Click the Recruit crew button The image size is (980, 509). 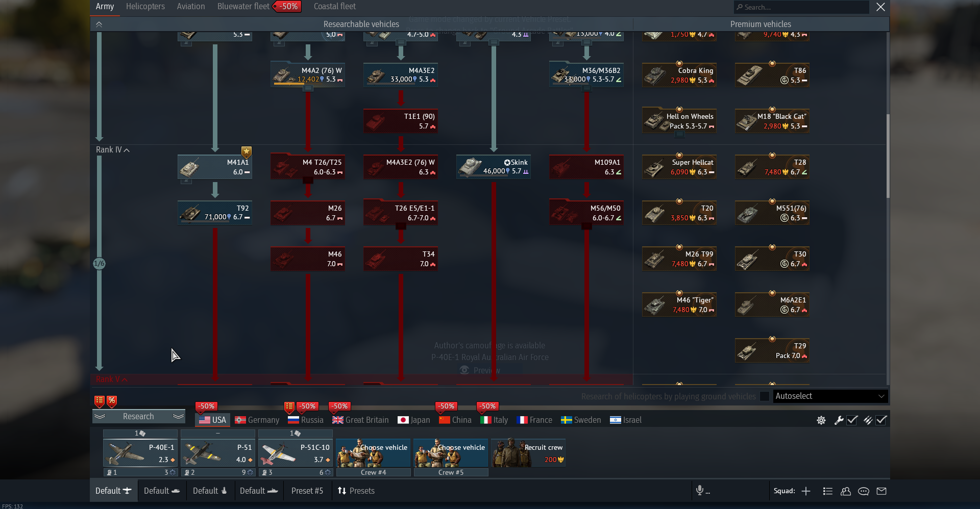pyautogui.click(x=528, y=453)
